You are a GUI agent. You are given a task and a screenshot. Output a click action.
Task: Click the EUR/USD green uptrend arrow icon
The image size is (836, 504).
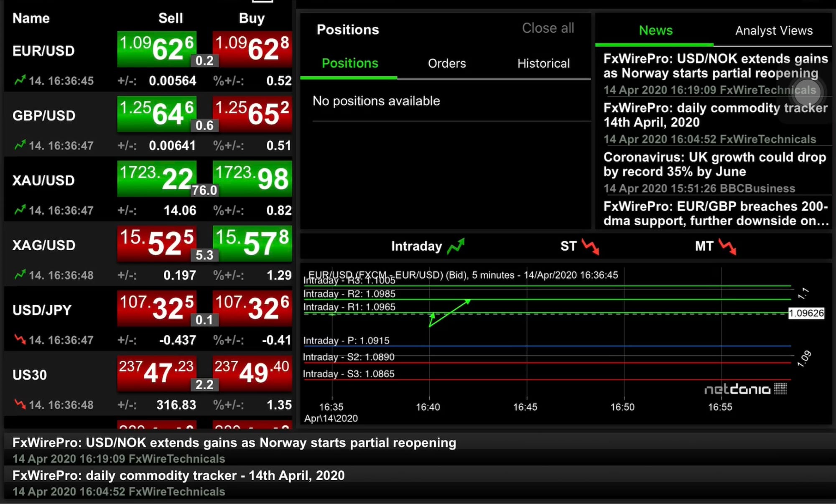(20, 80)
